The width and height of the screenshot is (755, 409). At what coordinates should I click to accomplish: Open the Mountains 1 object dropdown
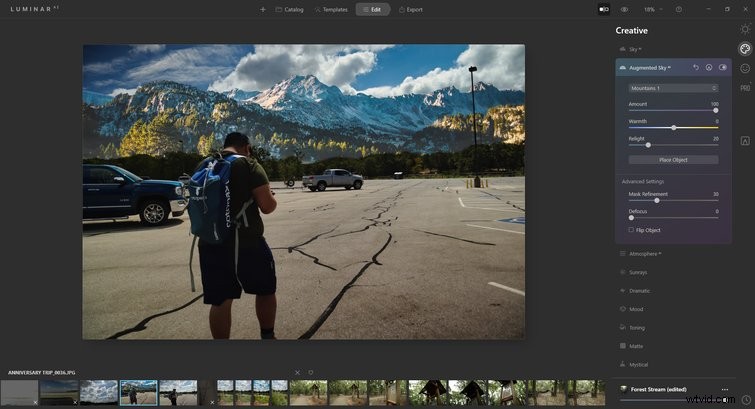pos(673,88)
